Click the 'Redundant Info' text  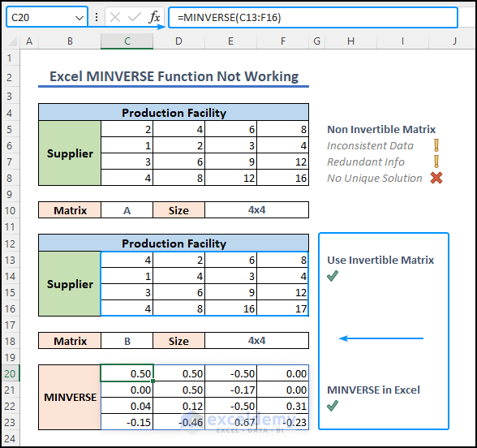click(x=366, y=162)
